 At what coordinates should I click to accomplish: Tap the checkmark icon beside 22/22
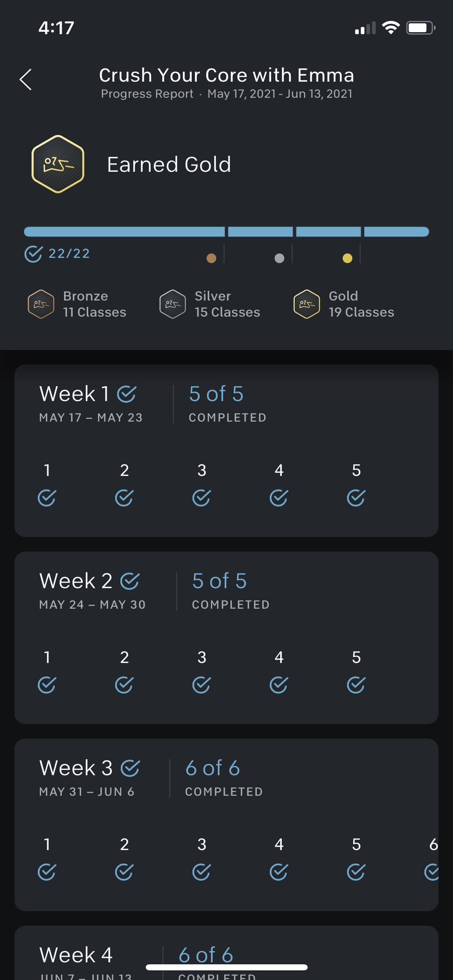pos(33,254)
